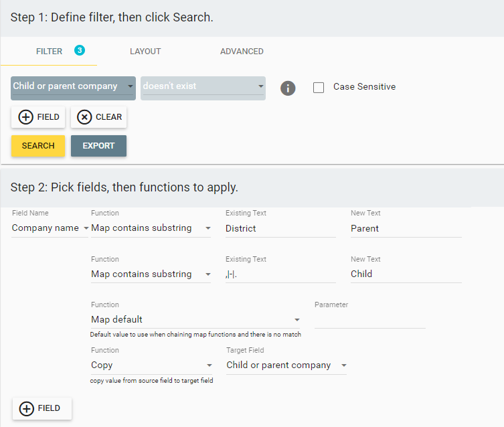This screenshot has width=504, height=427.
Task: Click the filter count badge showing 3
Action: click(80, 50)
